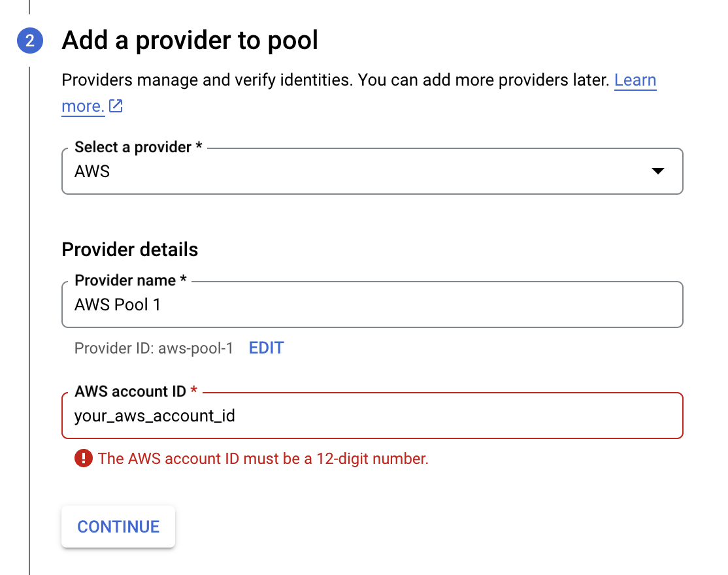The width and height of the screenshot is (728, 575).
Task: Click the 'Add a provider to pool' heading
Action: point(190,41)
